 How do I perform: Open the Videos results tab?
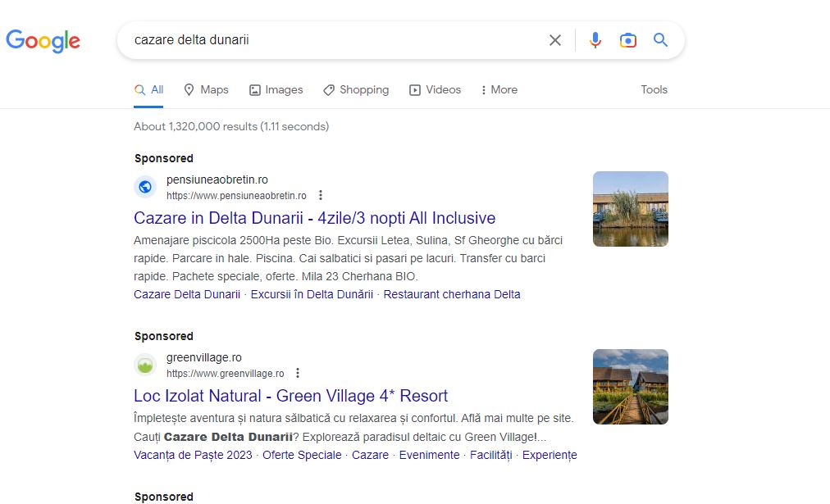coord(436,90)
